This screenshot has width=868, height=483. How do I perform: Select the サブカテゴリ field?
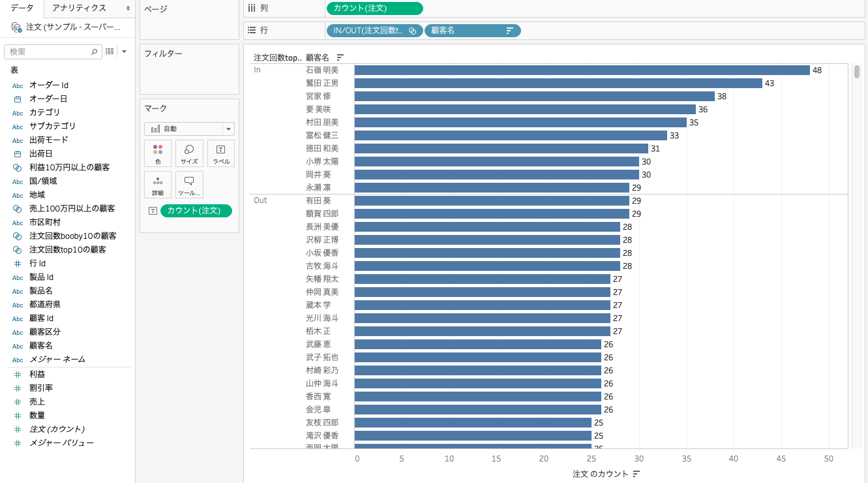coord(52,127)
